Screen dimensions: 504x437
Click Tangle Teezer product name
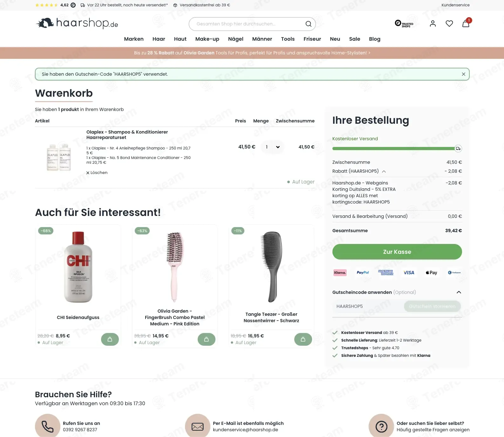pos(271,317)
